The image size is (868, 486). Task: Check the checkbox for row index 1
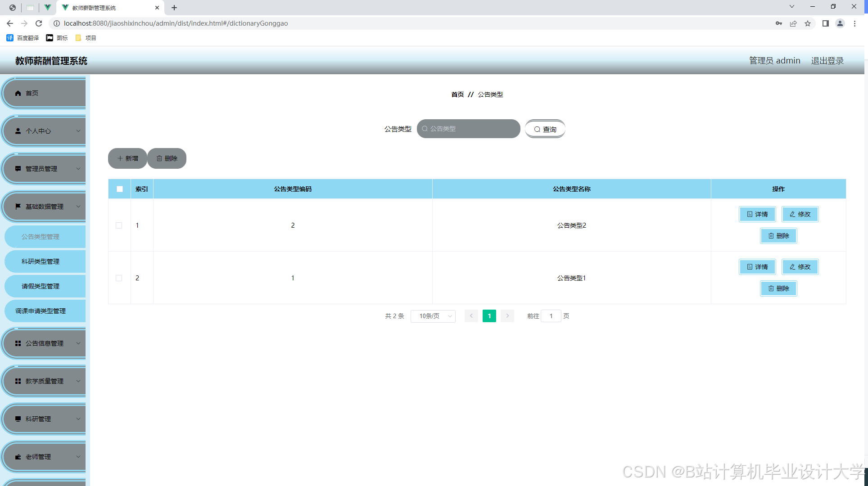pos(119,225)
